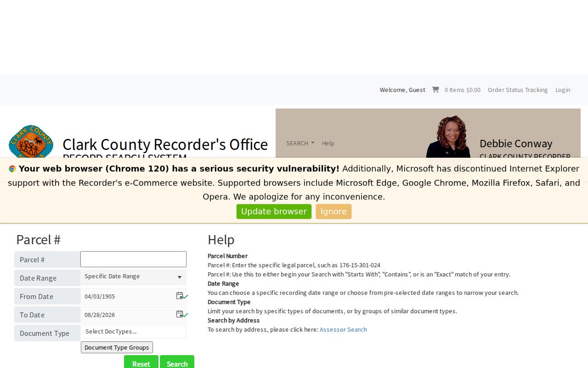Expand the SEARCH dropdown menu

click(300, 143)
